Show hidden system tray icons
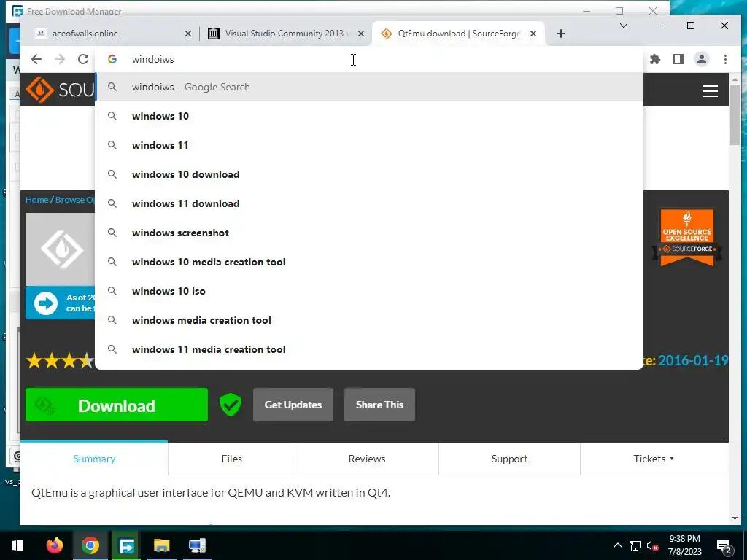Image resolution: width=747 pixels, height=560 pixels. point(617,545)
